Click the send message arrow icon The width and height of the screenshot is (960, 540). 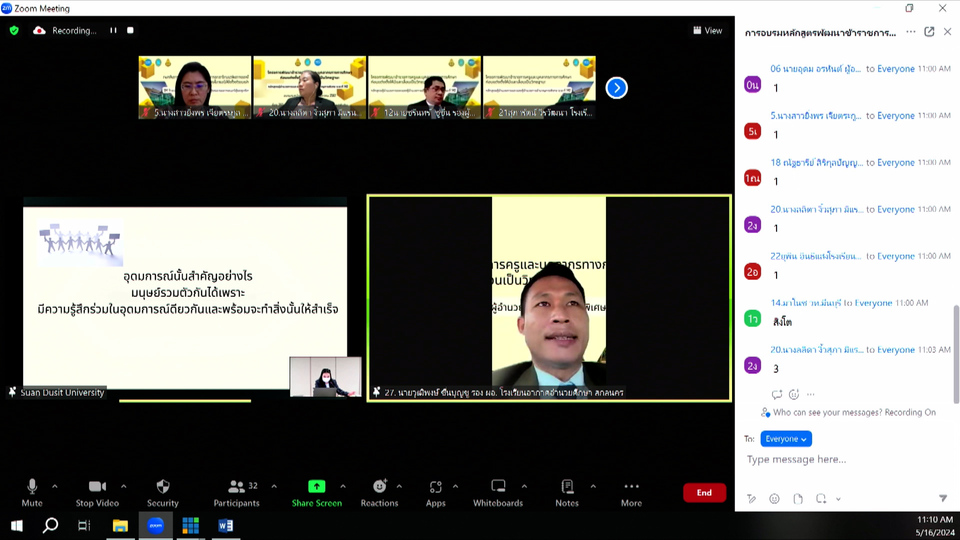tap(943, 499)
